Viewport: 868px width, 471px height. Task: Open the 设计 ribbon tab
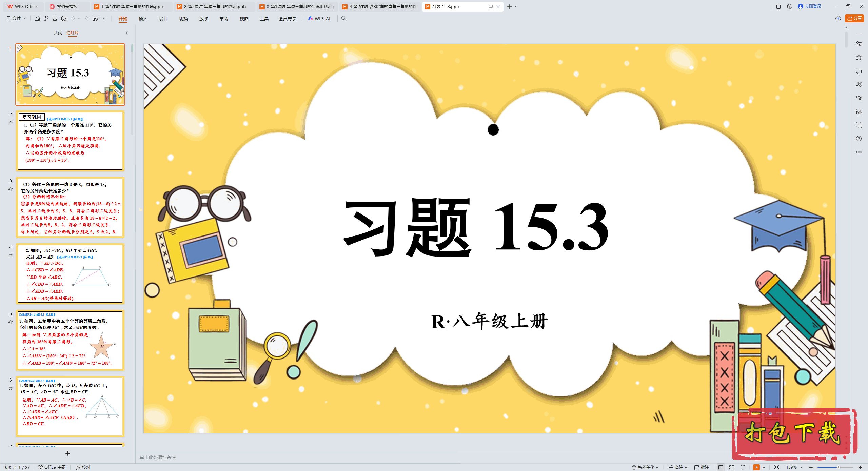(163, 19)
